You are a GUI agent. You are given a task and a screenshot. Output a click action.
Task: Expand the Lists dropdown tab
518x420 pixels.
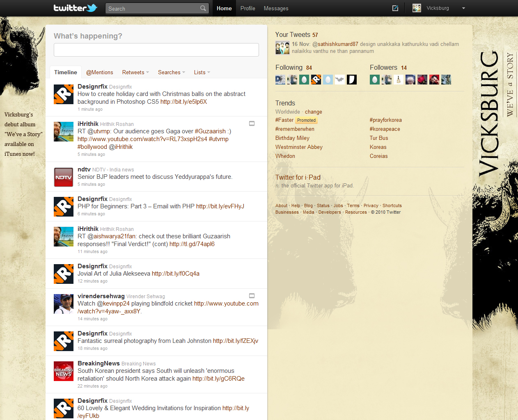tap(202, 72)
